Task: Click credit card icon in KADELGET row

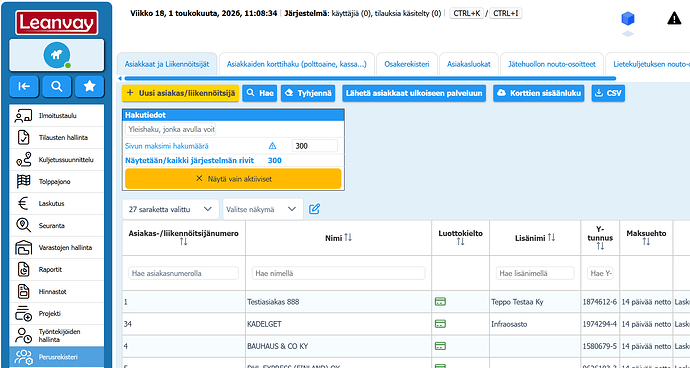Action: 440,324
